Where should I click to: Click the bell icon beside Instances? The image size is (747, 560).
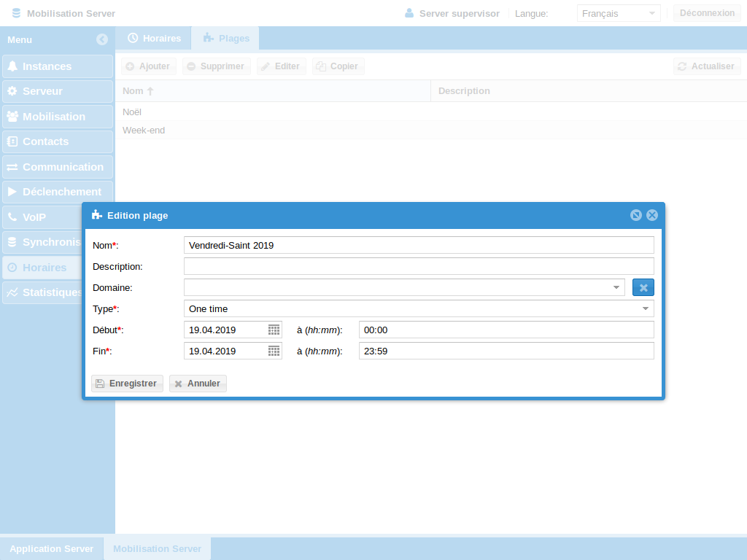click(x=12, y=66)
